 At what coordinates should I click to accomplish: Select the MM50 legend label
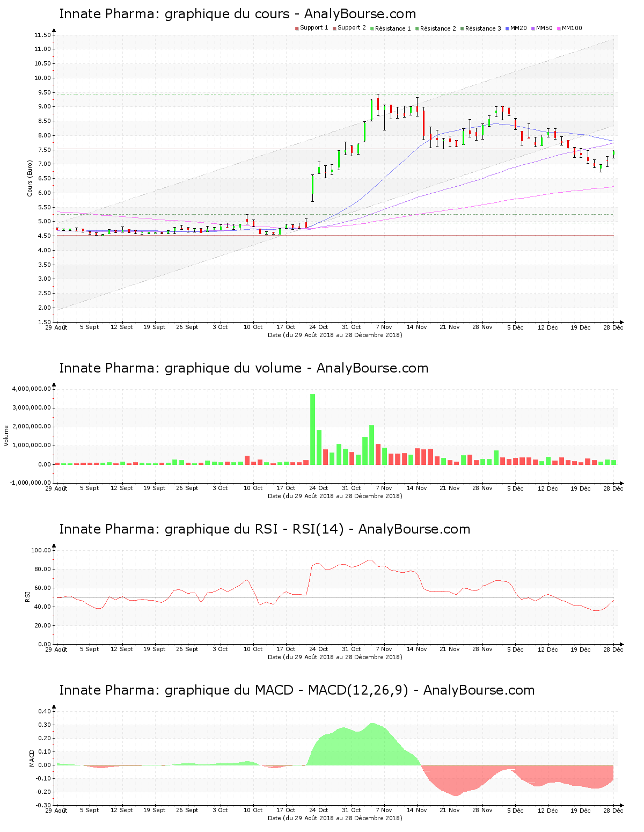[544, 28]
